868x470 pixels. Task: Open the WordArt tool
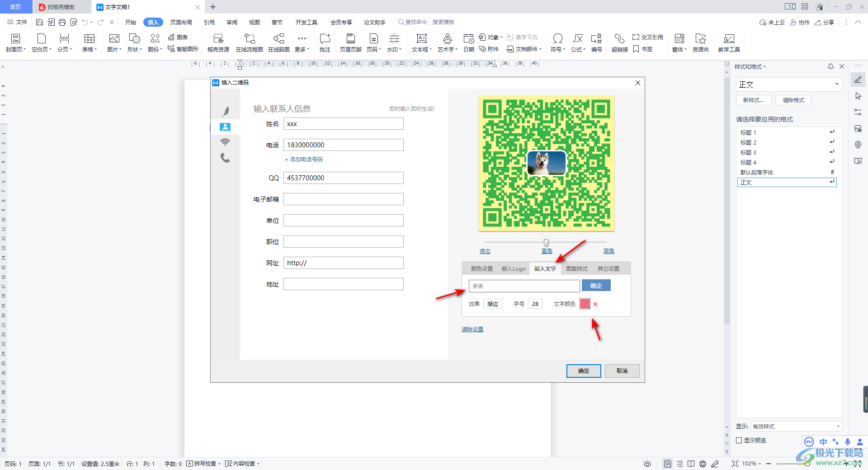[x=448, y=43]
